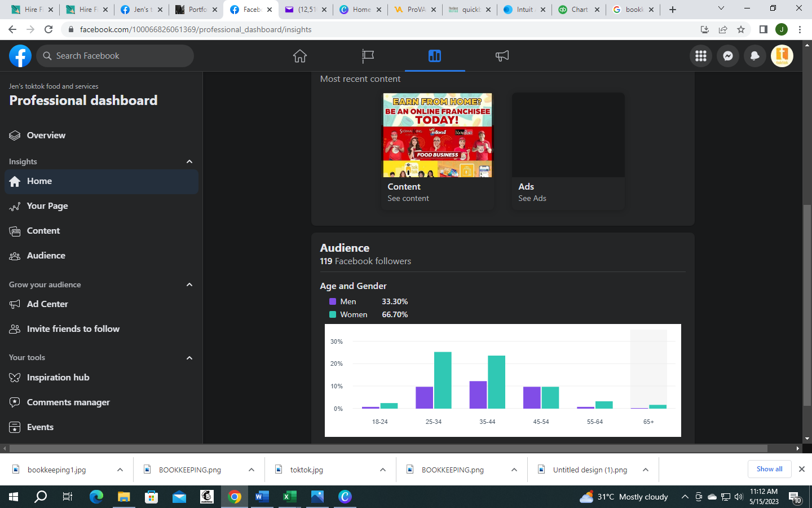The image size is (812, 508).
Task: Open the nine-dot Facebook menu grid
Action: (x=701, y=56)
